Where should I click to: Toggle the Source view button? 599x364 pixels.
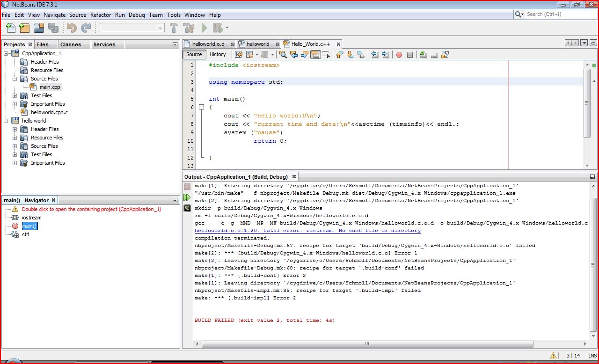(x=194, y=54)
